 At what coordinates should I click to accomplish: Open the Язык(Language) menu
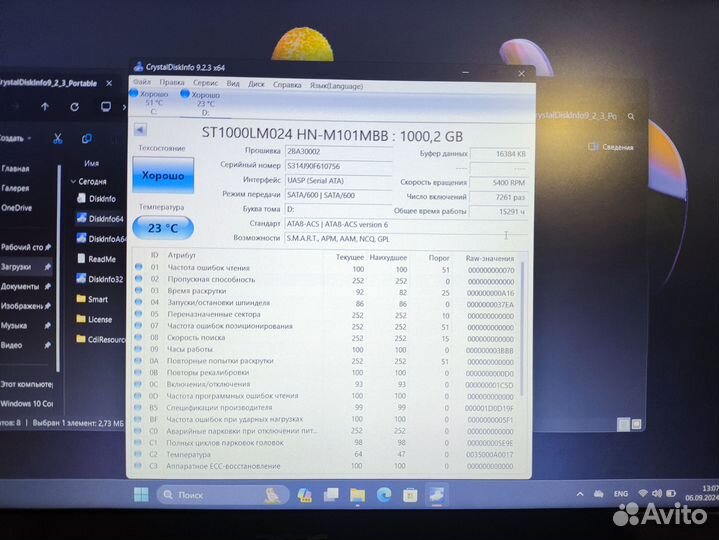pyautogui.click(x=339, y=85)
